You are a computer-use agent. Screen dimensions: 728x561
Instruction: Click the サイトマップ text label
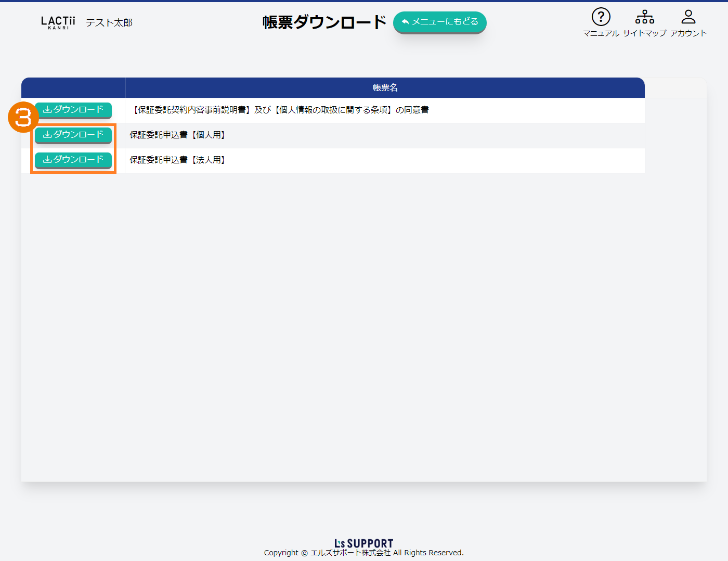[x=644, y=33]
